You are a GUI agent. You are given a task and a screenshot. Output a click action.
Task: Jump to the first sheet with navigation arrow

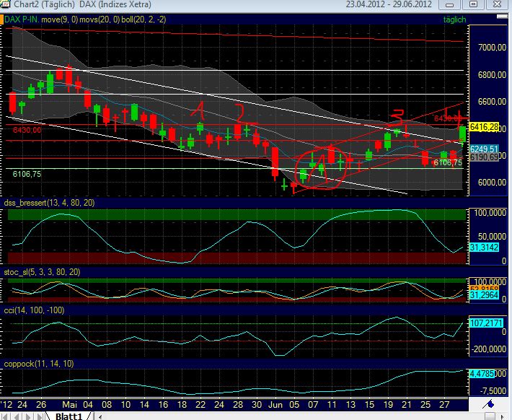pos(6,416)
